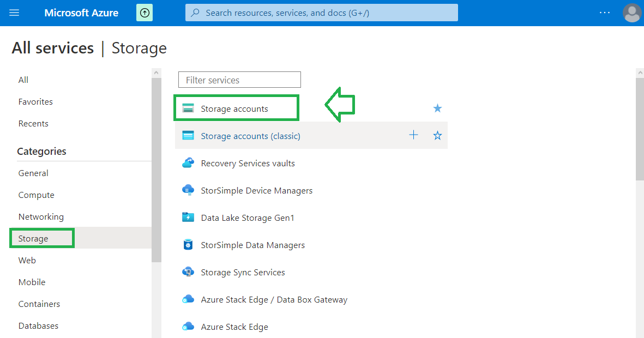The height and width of the screenshot is (338, 644).
Task: Open Storage Sync Services
Action: tap(243, 272)
